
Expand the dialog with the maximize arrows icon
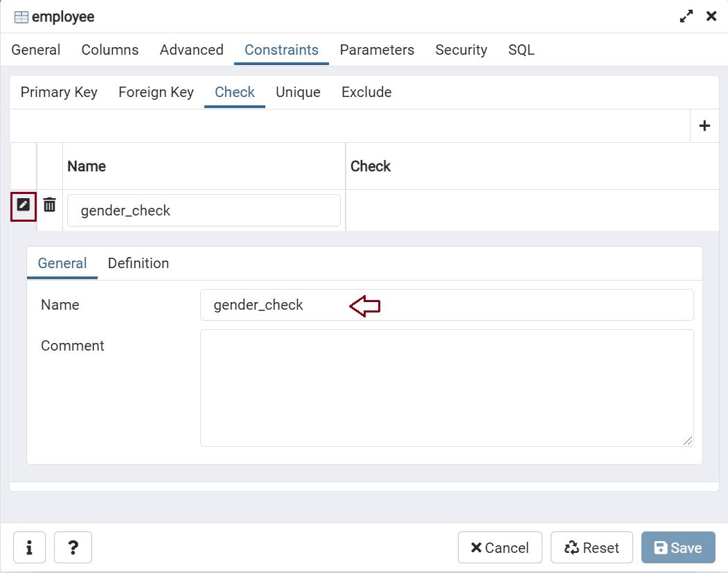click(x=686, y=16)
